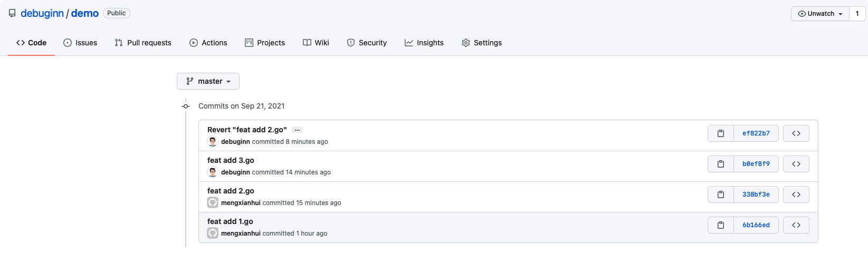Open the Insights tab
The image size is (868, 253).
(x=424, y=43)
